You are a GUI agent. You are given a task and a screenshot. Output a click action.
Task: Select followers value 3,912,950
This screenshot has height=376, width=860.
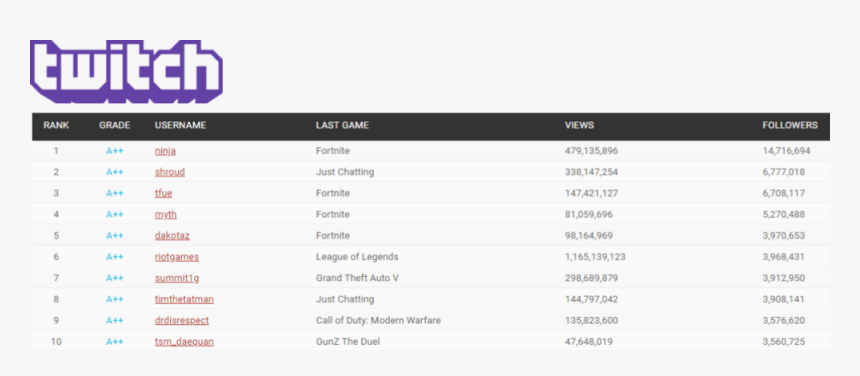(x=784, y=278)
